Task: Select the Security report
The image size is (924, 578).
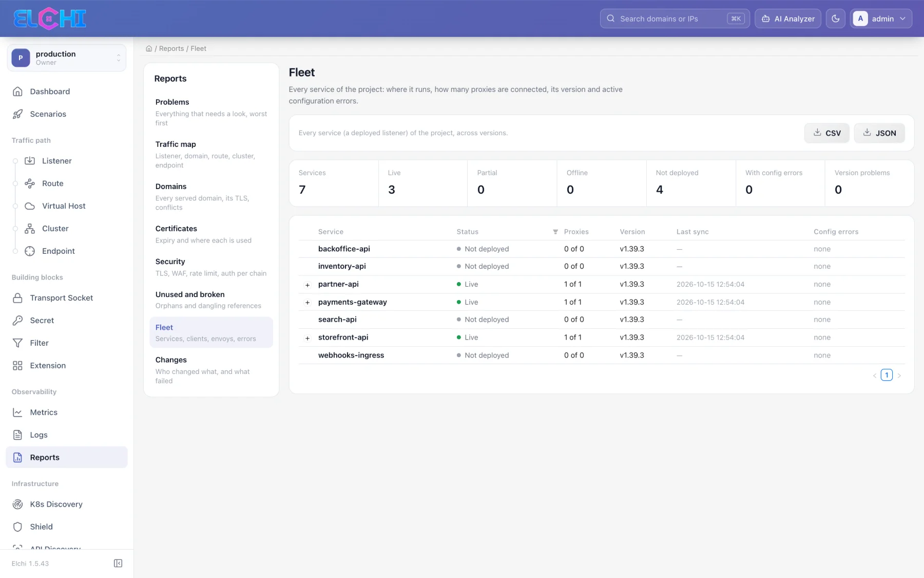Action: pos(211,267)
